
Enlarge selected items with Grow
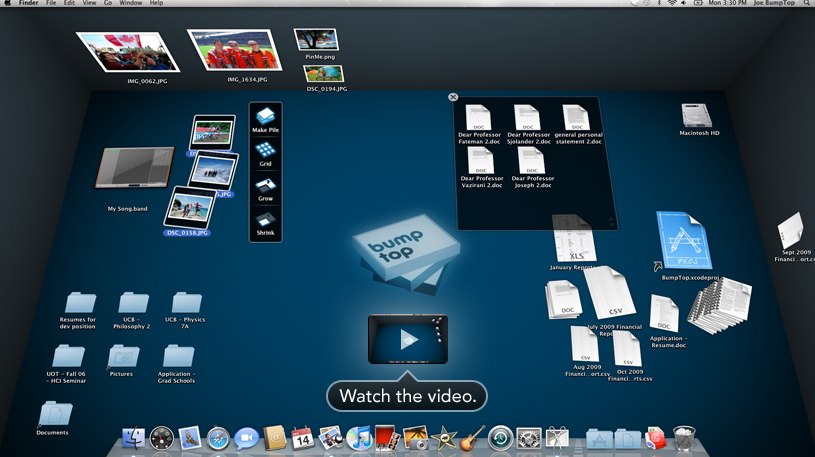[266, 189]
